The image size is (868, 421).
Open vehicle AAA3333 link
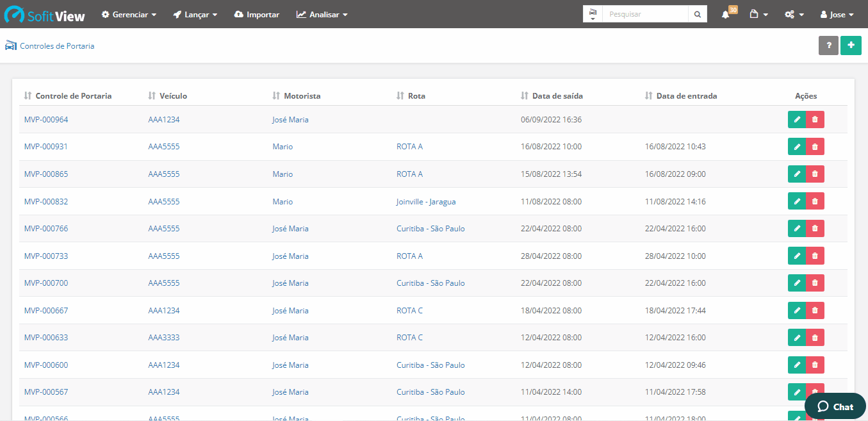[x=164, y=338]
